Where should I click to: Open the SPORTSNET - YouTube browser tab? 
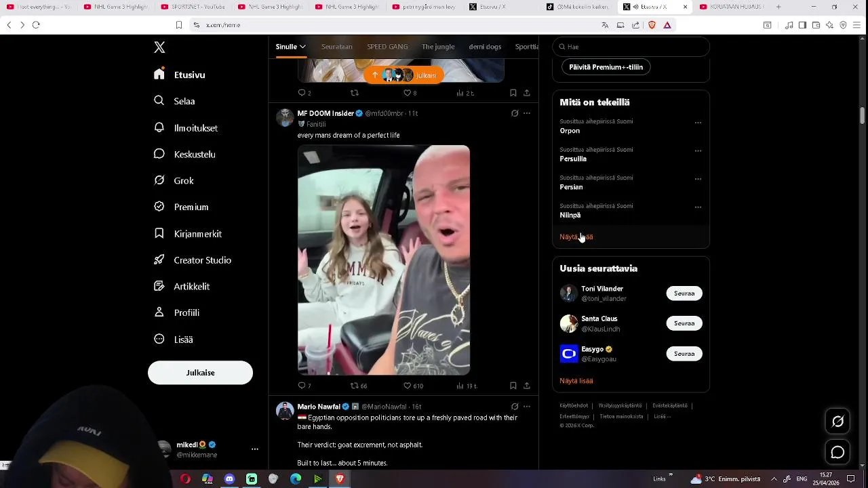[x=193, y=7]
